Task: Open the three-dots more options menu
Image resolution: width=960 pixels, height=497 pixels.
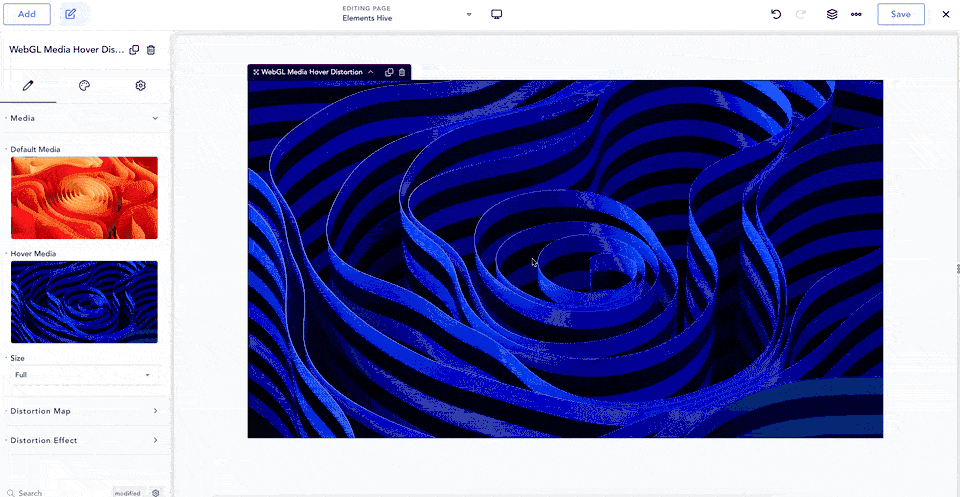Action: coord(856,14)
